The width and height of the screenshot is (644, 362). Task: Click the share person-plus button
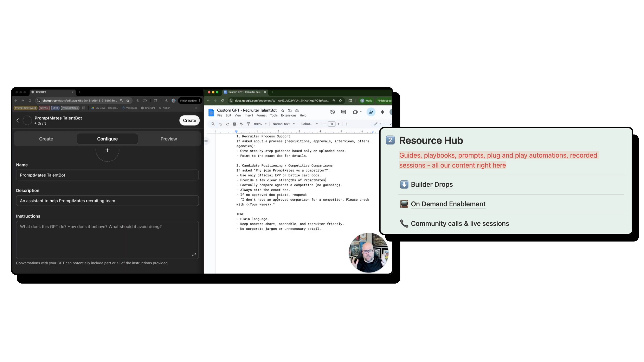(371, 112)
